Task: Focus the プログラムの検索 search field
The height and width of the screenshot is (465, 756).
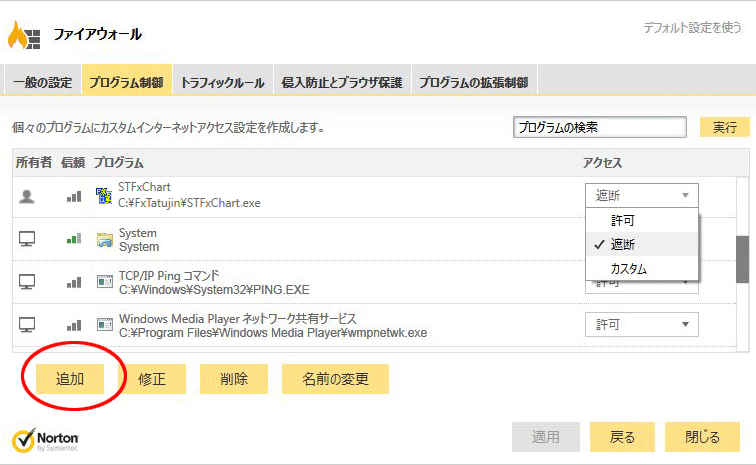Action: tap(600, 127)
